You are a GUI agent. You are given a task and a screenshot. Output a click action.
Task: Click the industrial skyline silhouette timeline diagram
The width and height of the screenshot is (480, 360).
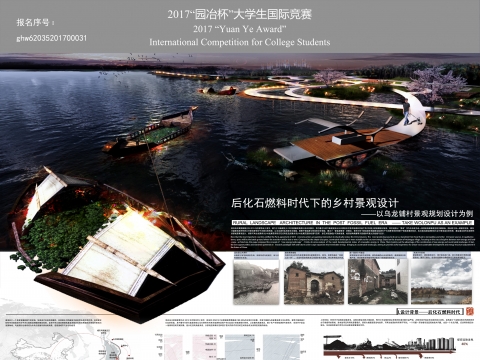pyautogui.click(x=390, y=347)
